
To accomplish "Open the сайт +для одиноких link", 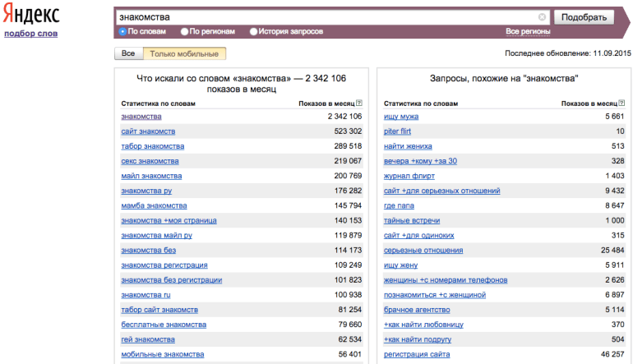I will pyautogui.click(x=418, y=236).
